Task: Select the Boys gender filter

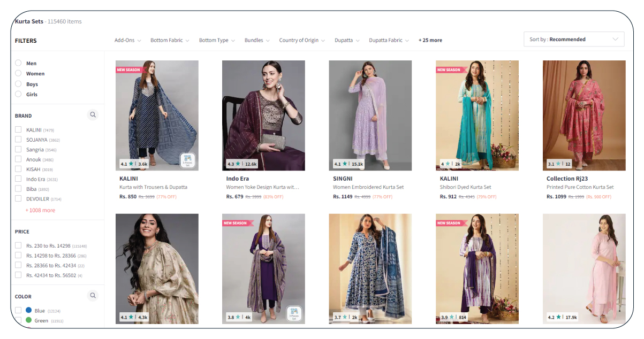Action: tap(18, 83)
